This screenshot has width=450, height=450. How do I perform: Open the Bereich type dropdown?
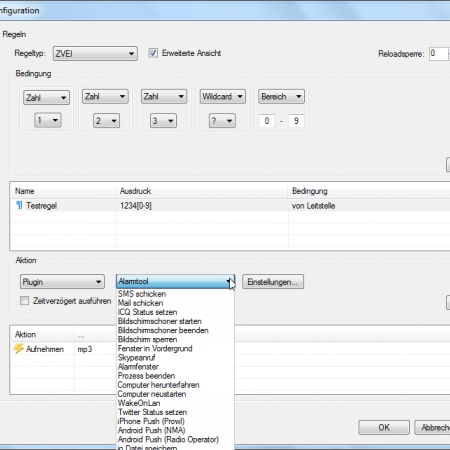pyautogui.click(x=281, y=97)
